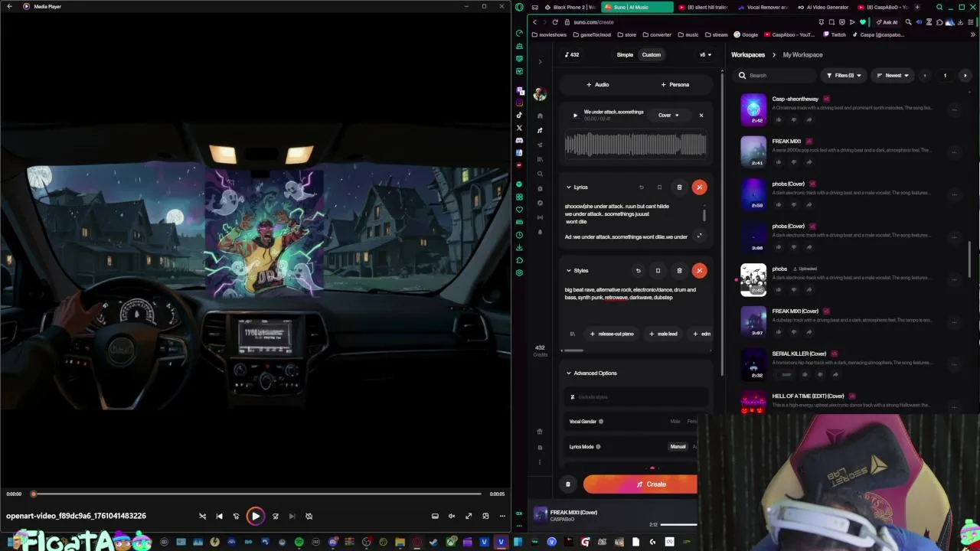Undo the lyrics change
Screen dimensions: 980x551
[642, 187]
